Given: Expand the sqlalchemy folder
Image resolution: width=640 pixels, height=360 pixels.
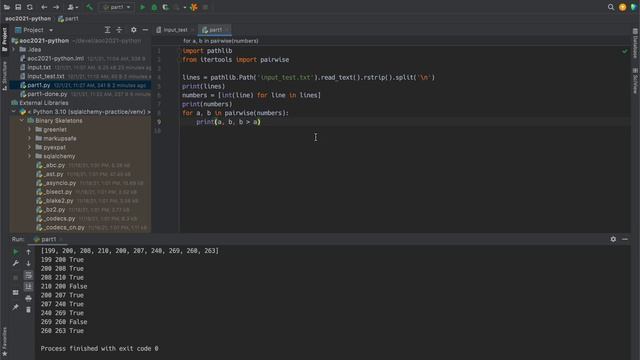Looking at the screenshot, I should [x=29, y=156].
